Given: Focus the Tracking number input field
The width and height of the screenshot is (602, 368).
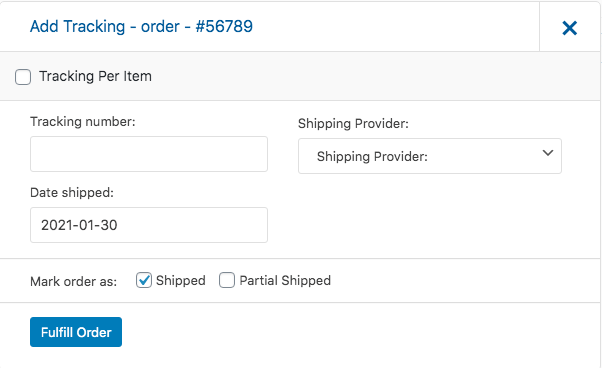Looking at the screenshot, I should click(149, 154).
